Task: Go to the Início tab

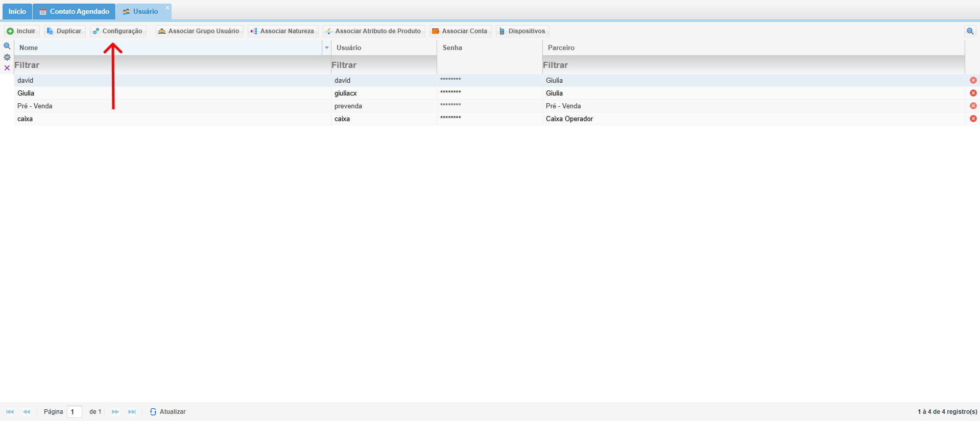Action: coord(17,11)
